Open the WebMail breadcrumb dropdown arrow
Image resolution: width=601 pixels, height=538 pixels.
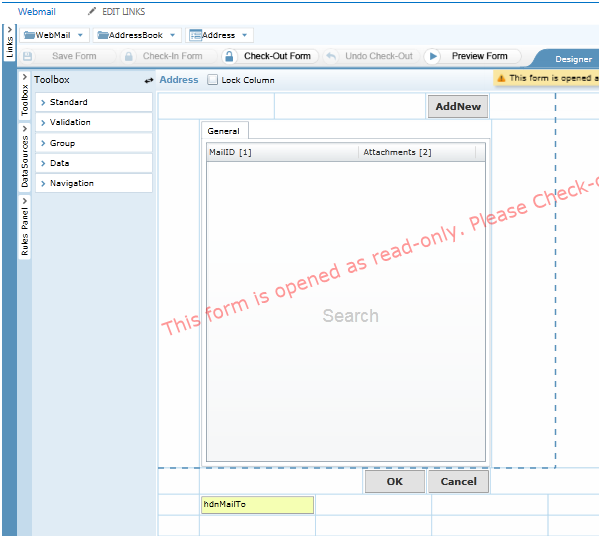click(79, 36)
